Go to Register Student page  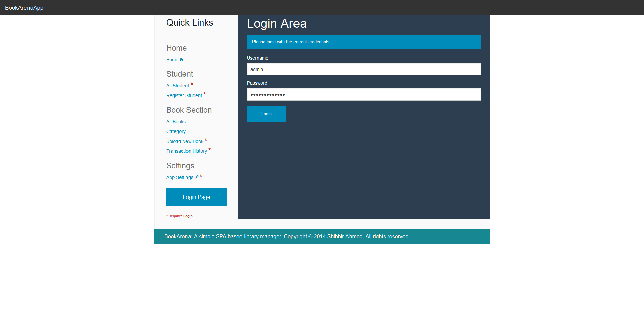184,96
